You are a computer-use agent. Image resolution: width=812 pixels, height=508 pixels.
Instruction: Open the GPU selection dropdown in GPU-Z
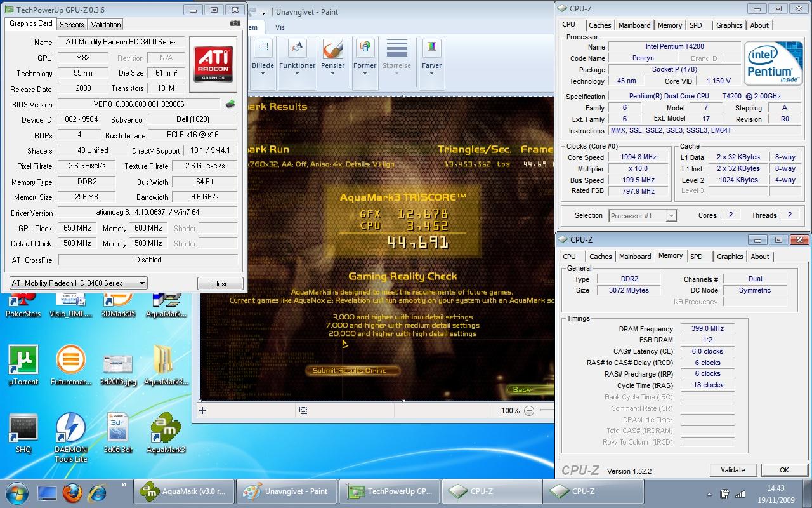click(78, 283)
